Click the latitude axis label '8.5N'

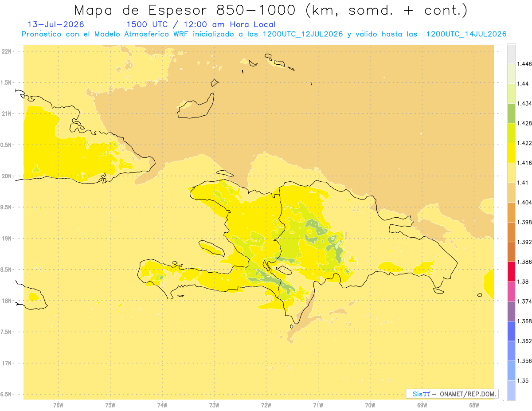[x=7, y=270]
